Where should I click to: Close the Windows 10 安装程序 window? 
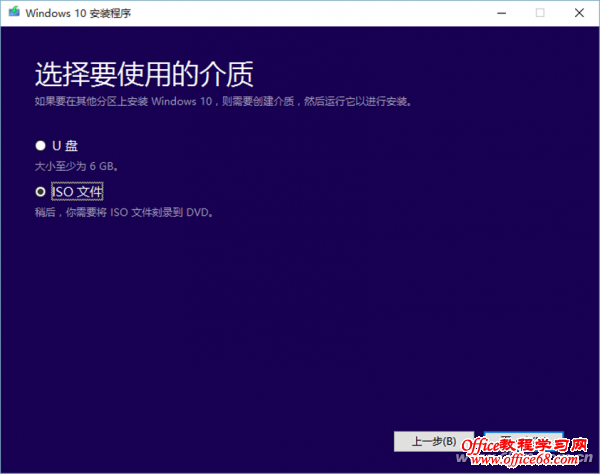click(579, 13)
